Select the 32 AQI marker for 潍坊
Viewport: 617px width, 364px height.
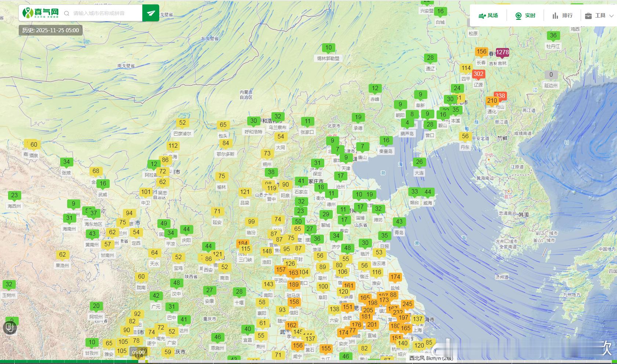378,209
